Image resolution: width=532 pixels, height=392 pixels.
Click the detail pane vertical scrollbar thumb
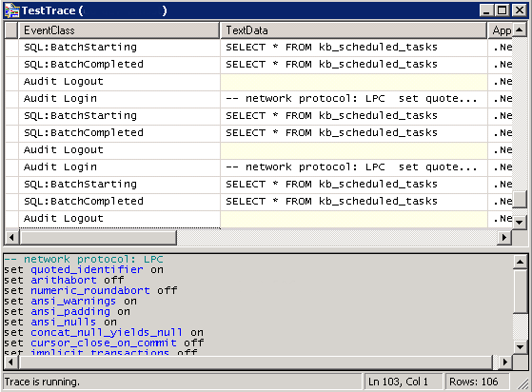521,291
